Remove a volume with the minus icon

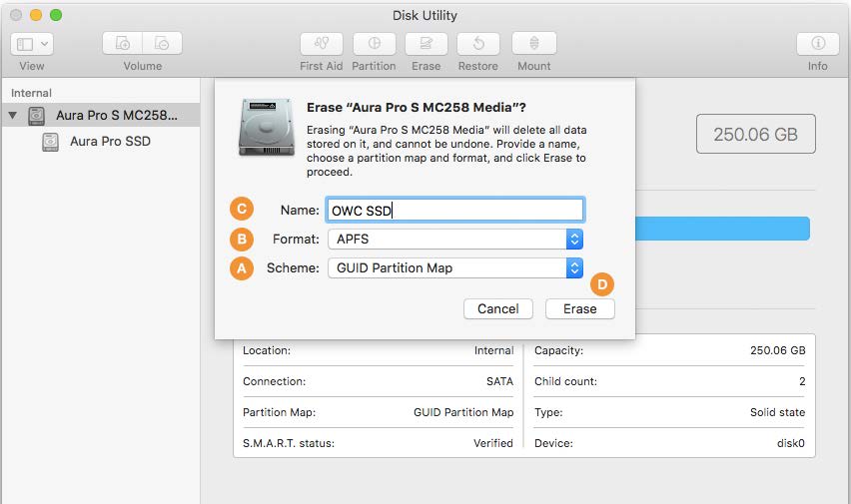(x=162, y=43)
